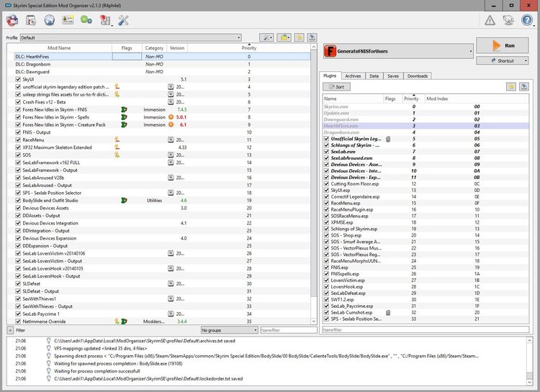Uncheck the SkyUI mod checkbox
The width and height of the screenshot is (540, 392).
click(x=18, y=79)
